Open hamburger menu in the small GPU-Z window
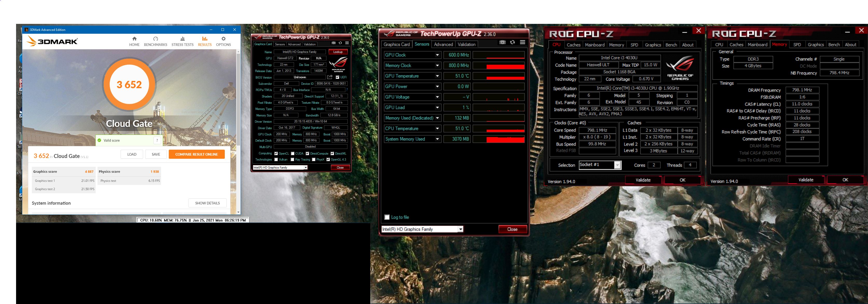The image size is (868, 304). tap(347, 43)
